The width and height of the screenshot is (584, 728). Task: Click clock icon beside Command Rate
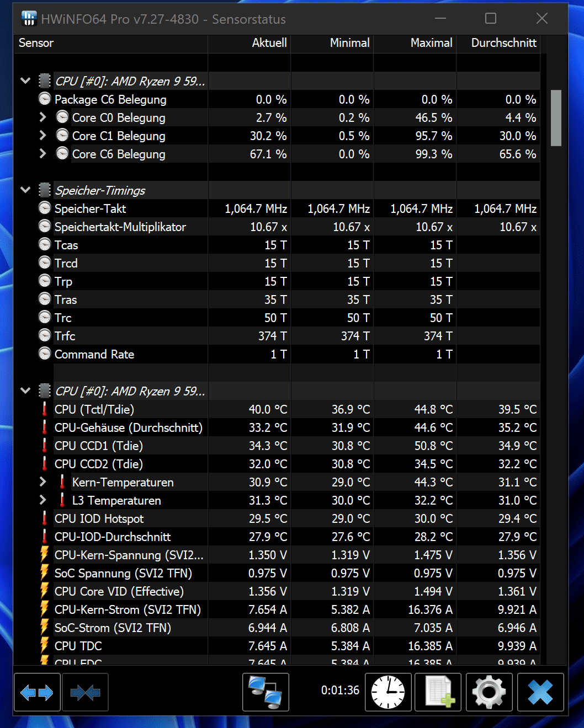coord(45,354)
